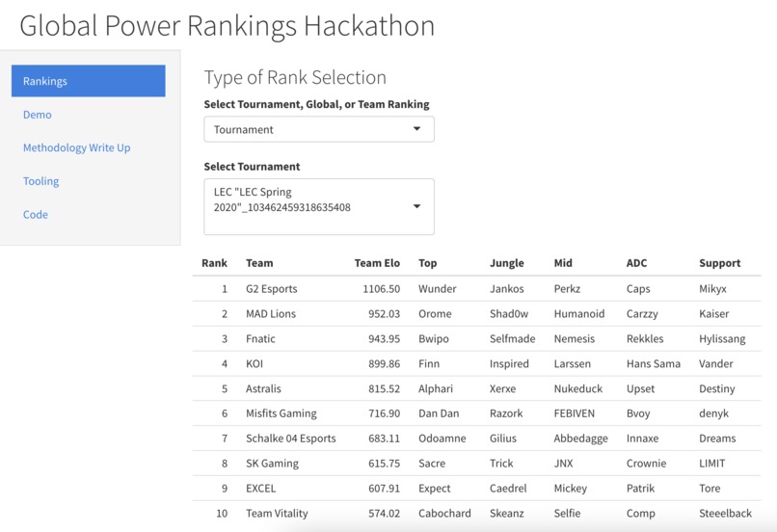Go to the Demo page
This screenshot has width=777, height=532.
coord(38,115)
